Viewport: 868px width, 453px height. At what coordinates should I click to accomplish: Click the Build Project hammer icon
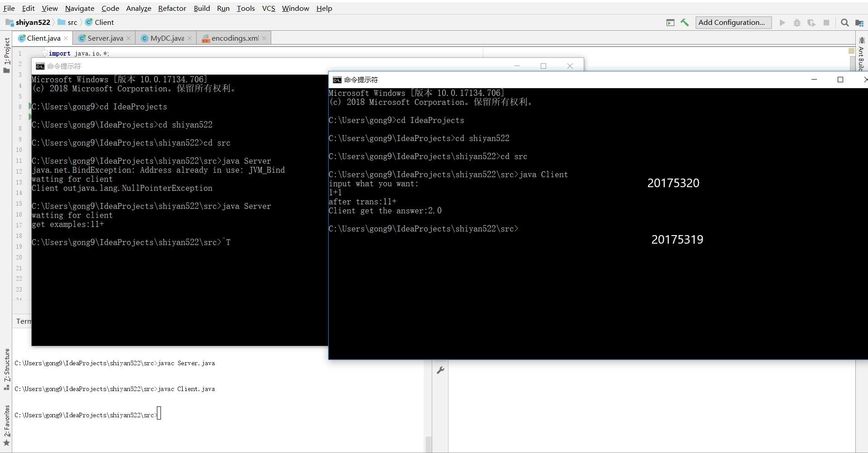pos(685,23)
